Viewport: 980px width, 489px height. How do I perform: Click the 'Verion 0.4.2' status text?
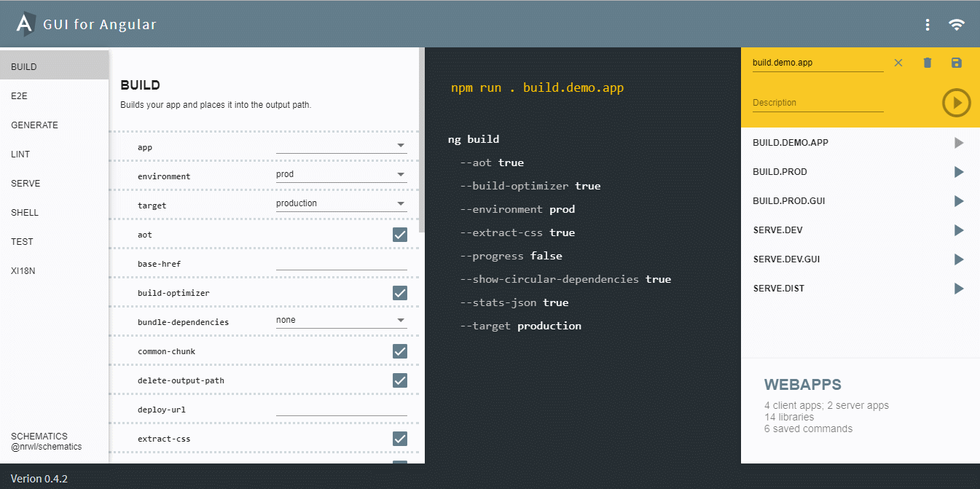coord(39,479)
